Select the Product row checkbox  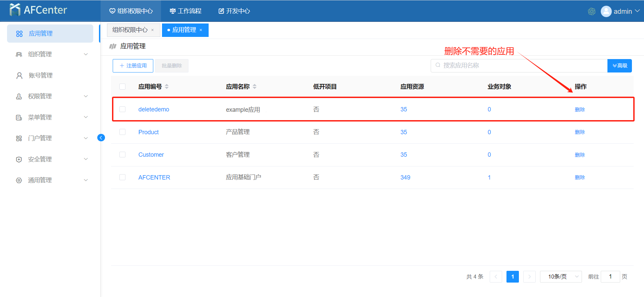click(122, 132)
